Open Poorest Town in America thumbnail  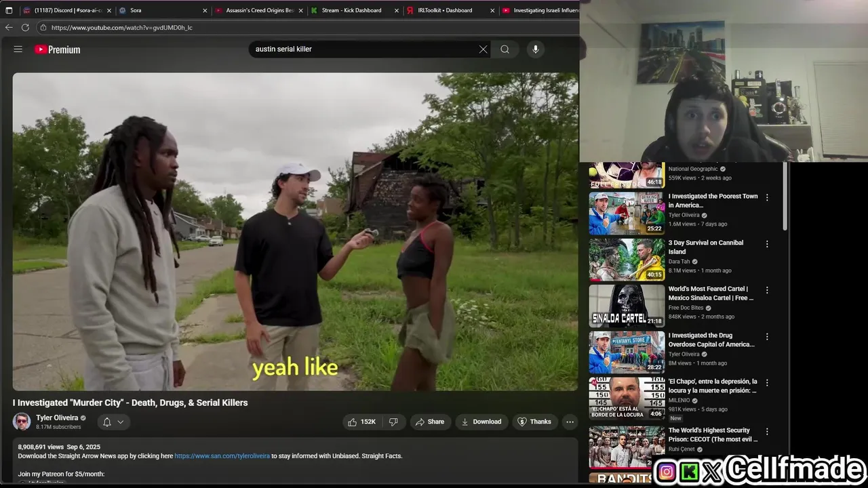(627, 213)
